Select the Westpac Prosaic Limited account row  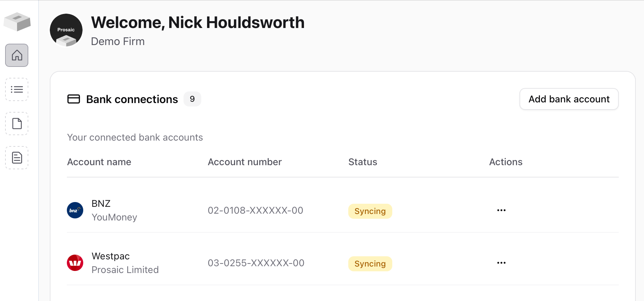pos(343,263)
